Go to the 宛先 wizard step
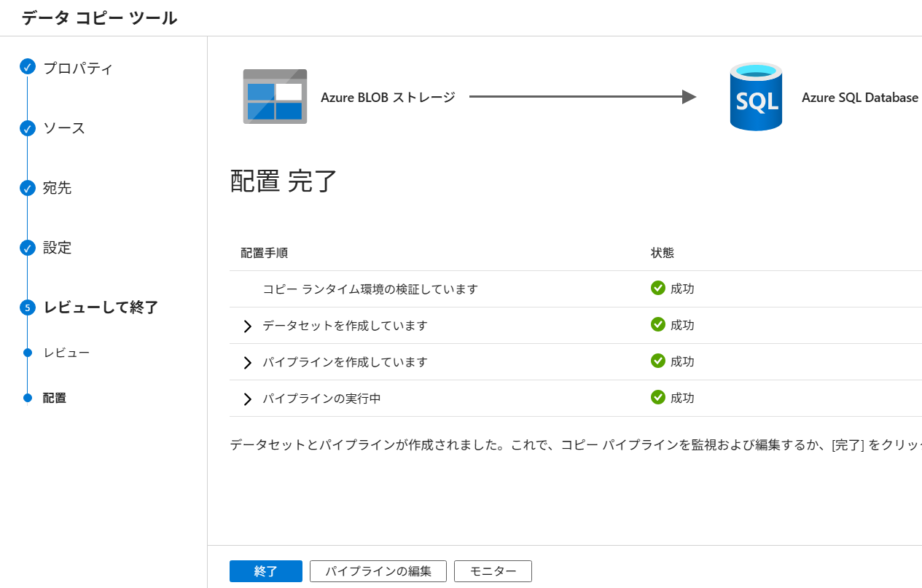The image size is (922, 588). pyautogui.click(x=57, y=188)
